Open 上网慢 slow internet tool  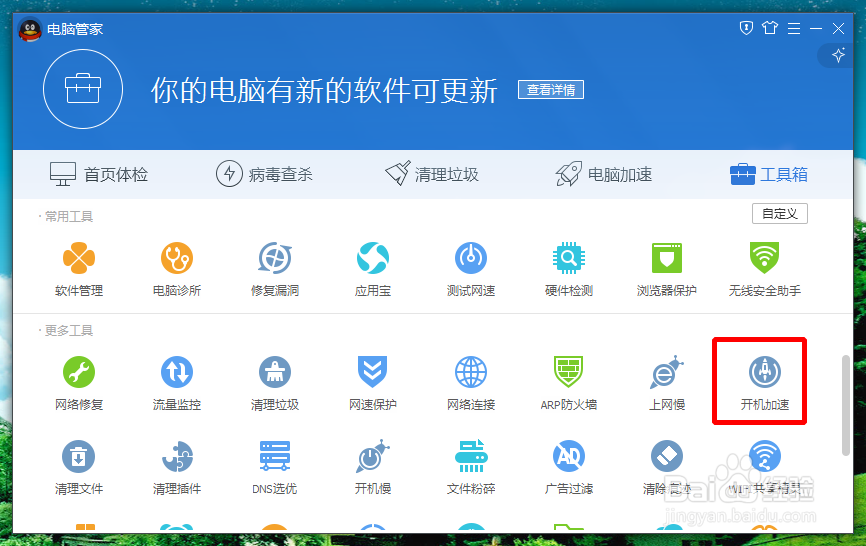[667, 383]
